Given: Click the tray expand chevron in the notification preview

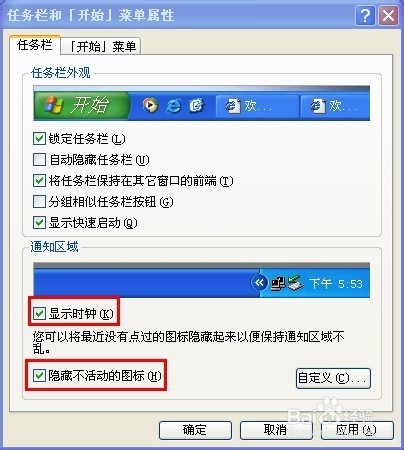Looking at the screenshot, I should pyautogui.click(x=259, y=283).
